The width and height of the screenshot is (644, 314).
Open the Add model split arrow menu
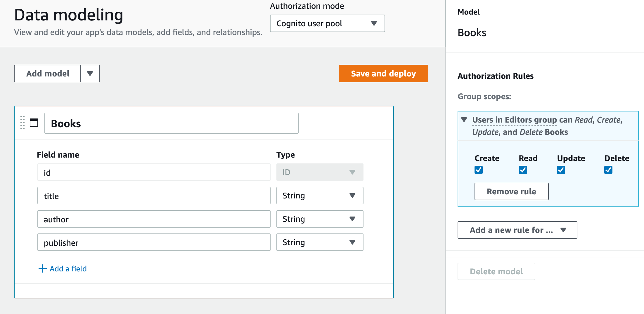click(x=90, y=74)
